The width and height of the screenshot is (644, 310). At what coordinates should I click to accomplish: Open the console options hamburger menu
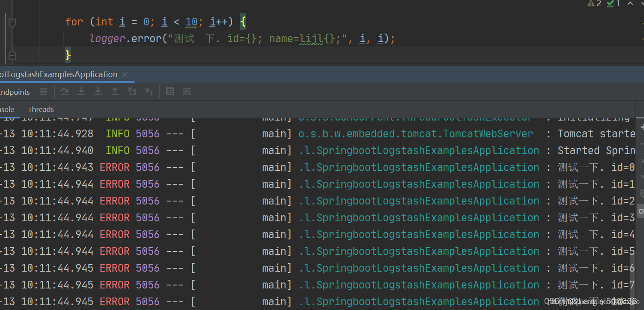pos(43,91)
